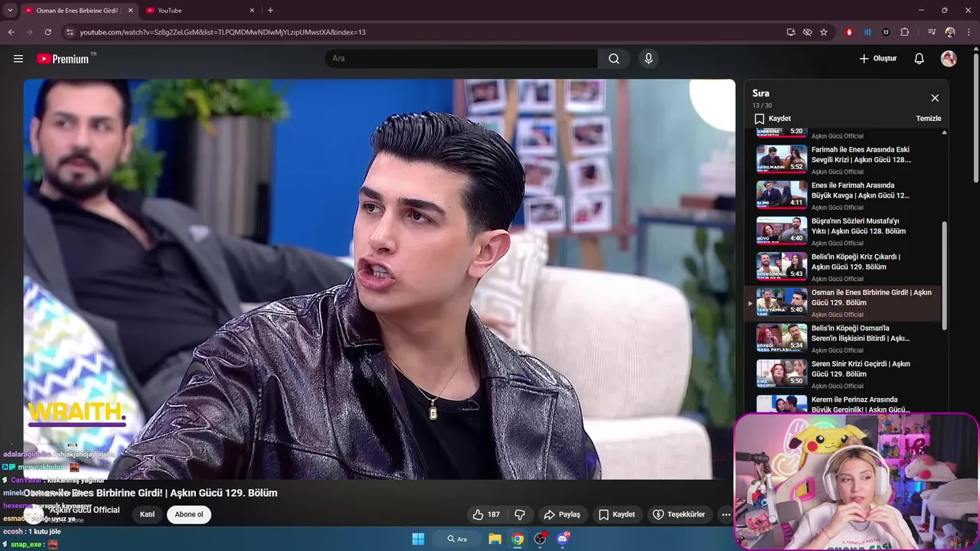Go back using the browser back arrow
The image size is (980, 551).
tap(11, 32)
